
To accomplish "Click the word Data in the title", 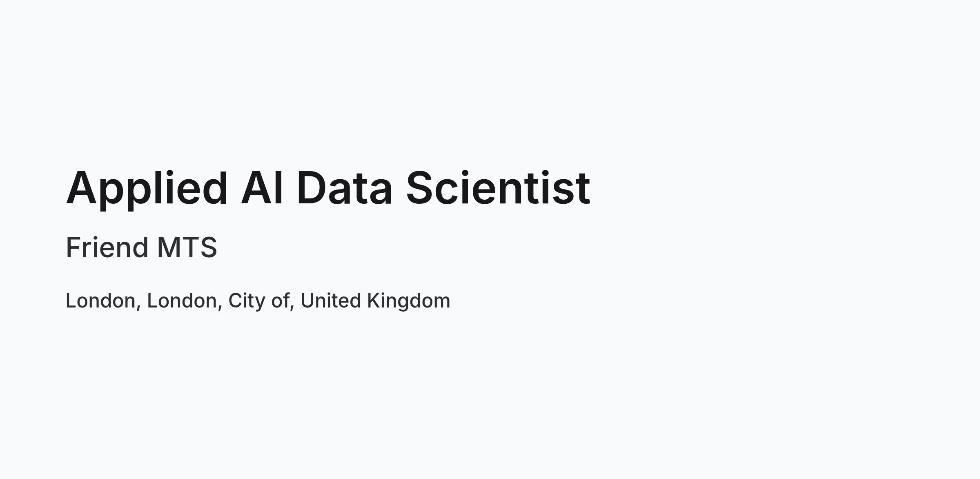I will tap(345, 187).
